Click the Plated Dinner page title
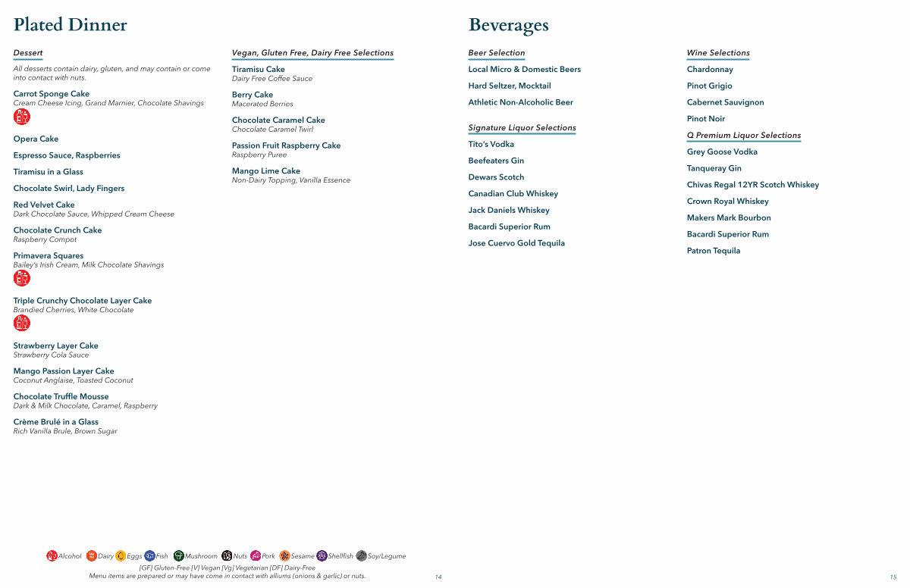Screen dimensions: 910x588 [x=71, y=25]
